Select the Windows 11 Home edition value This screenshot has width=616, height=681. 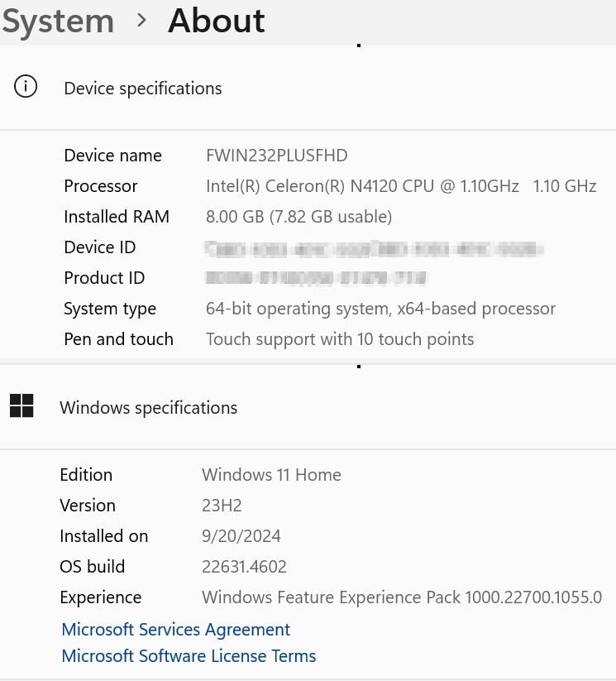(271, 475)
